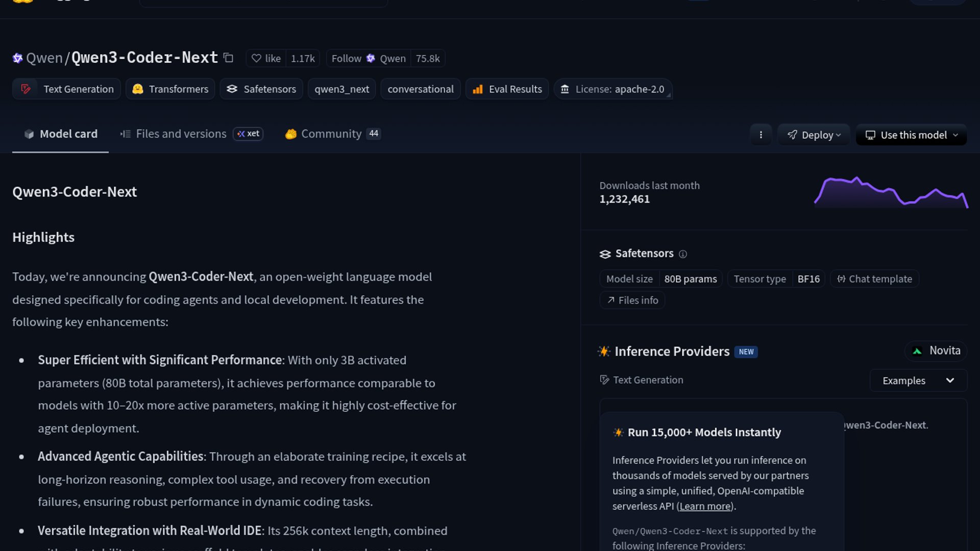
Task: Open the Examples dropdown
Action: pos(918,381)
